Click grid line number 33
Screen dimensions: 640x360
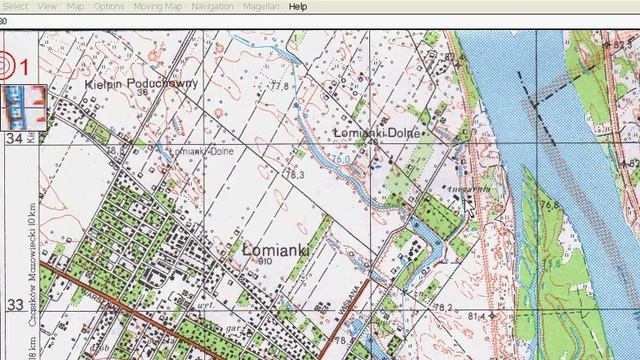(15, 305)
